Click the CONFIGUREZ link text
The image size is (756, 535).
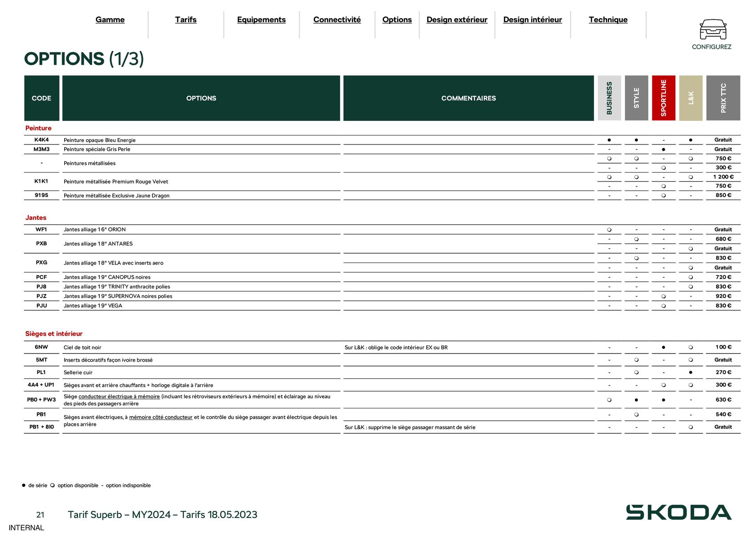click(711, 47)
